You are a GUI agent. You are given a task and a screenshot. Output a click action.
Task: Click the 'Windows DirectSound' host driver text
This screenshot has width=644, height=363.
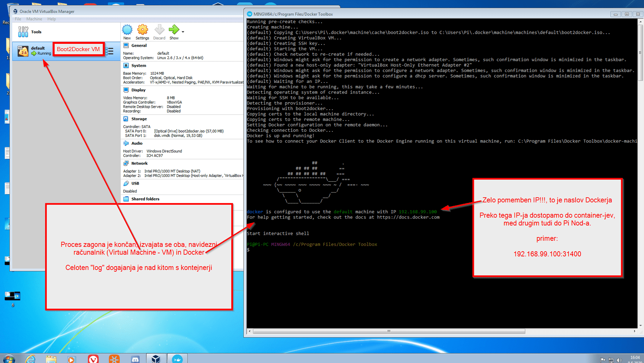(x=164, y=151)
